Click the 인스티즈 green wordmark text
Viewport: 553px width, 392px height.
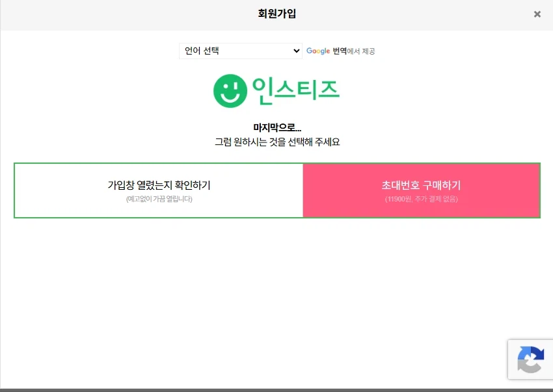[295, 91]
